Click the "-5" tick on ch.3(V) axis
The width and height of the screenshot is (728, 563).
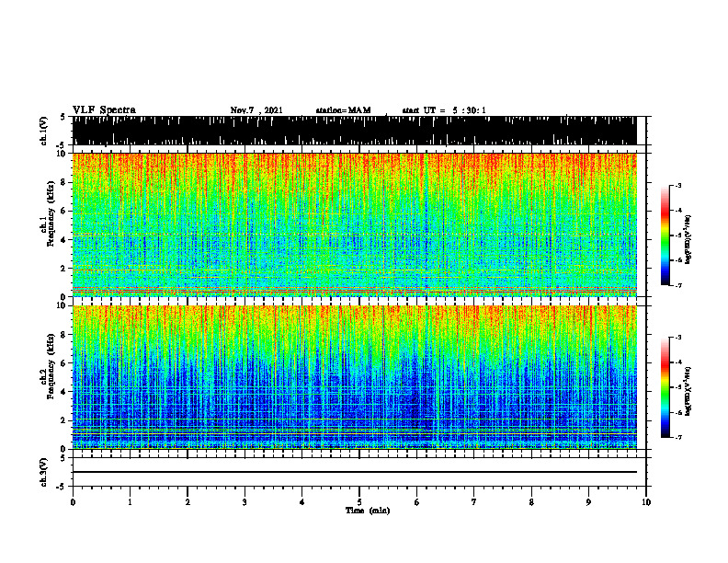(x=62, y=487)
